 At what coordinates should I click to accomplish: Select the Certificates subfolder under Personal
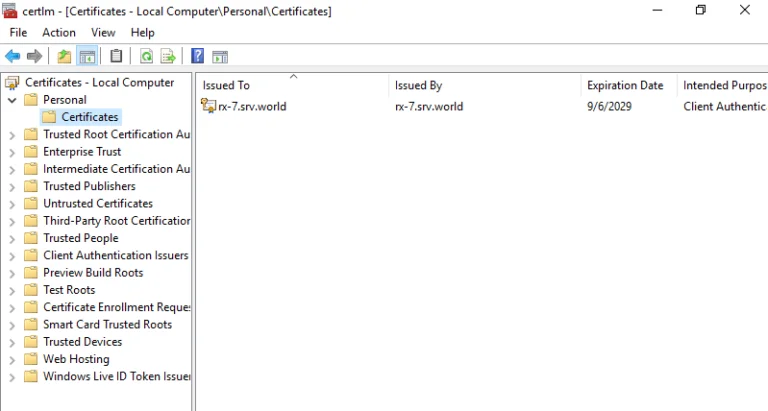coord(90,117)
